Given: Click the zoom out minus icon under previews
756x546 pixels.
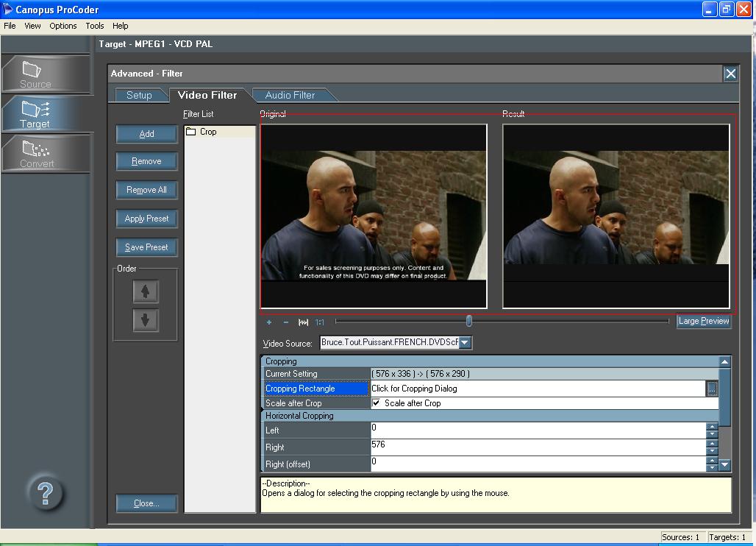Looking at the screenshot, I should tap(286, 322).
